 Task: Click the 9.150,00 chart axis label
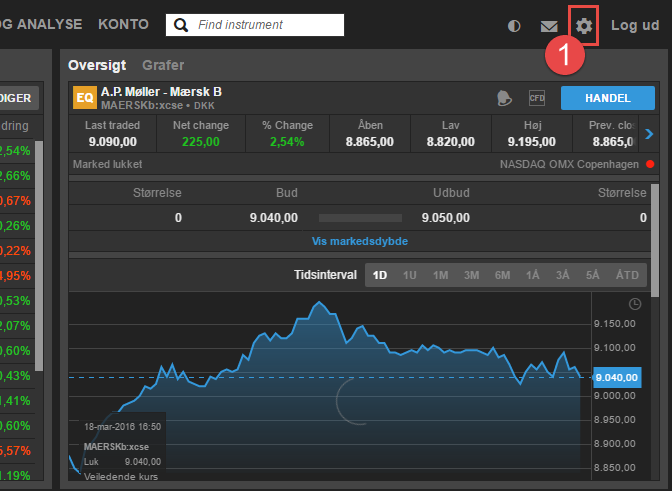coord(615,323)
